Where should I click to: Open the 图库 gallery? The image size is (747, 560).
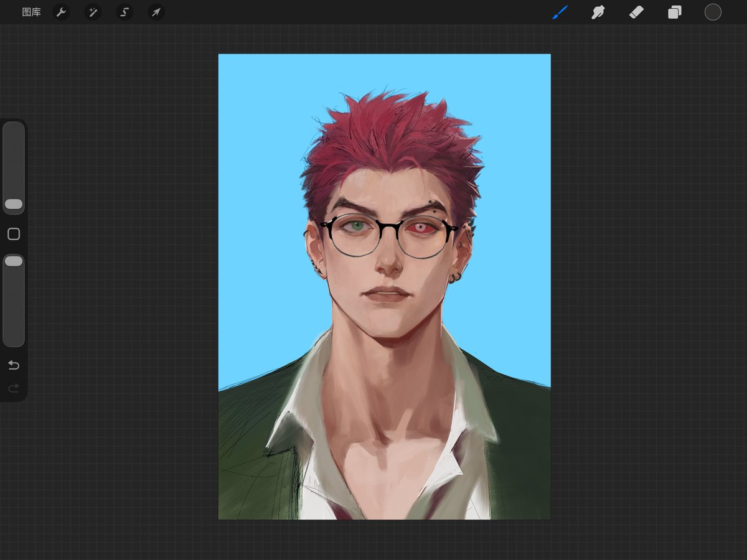point(31,12)
